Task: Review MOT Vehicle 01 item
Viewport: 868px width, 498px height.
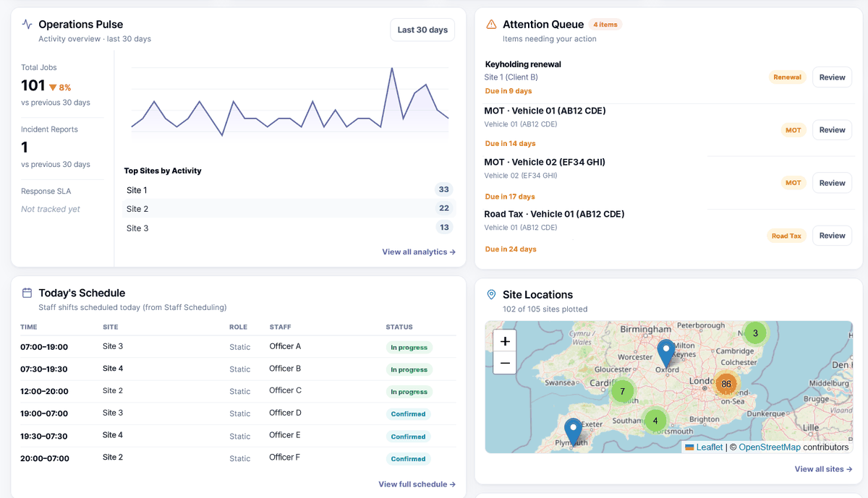Action: [x=832, y=130]
